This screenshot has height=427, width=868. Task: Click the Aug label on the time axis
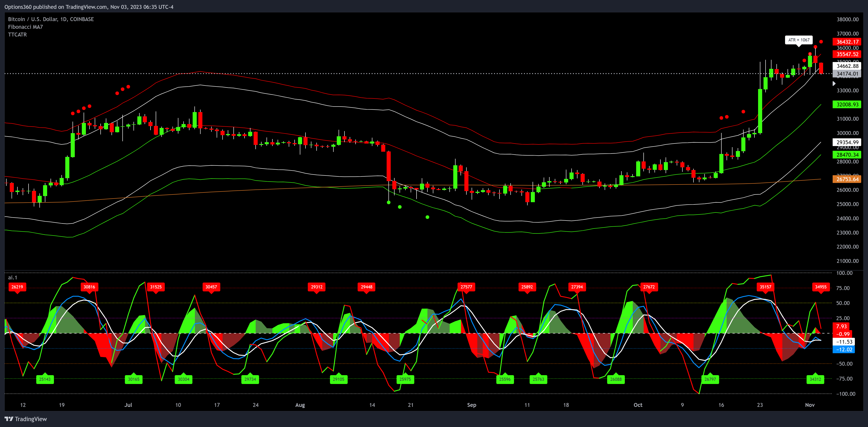[300, 405]
